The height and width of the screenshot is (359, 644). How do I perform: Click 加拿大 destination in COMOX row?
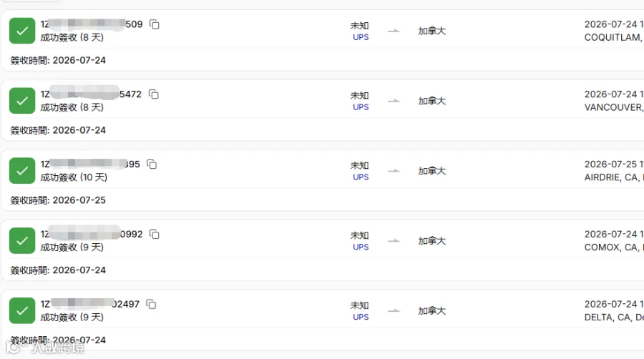tap(432, 241)
